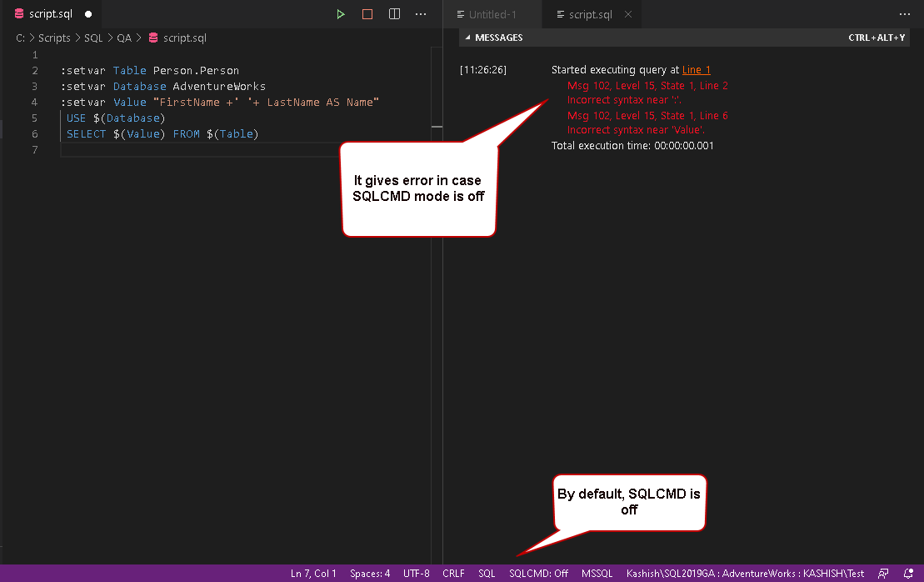Change CRLF line ending setting
924x582 pixels.
(x=453, y=573)
